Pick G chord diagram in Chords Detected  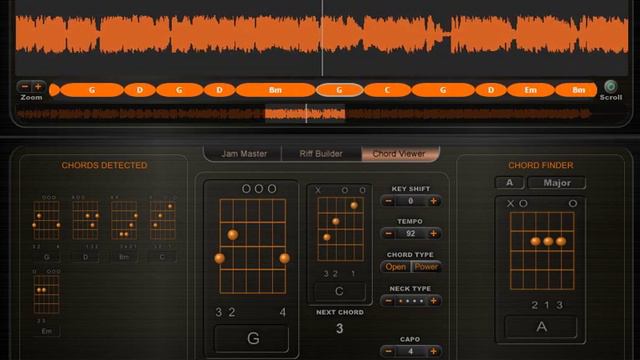[47, 220]
